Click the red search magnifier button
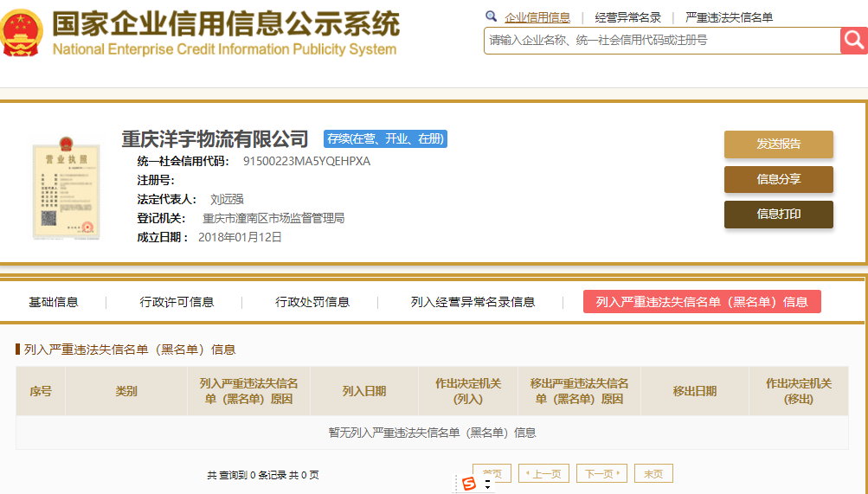Screen dimensions: 868x494 pos(853,41)
